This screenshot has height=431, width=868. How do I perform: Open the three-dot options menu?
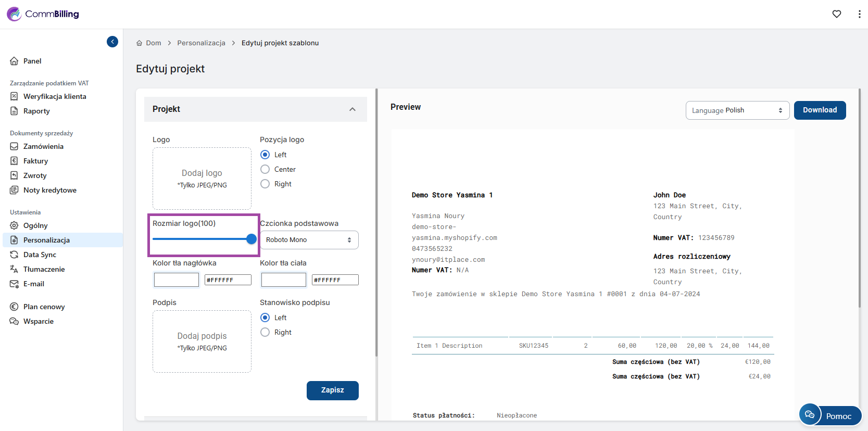point(859,14)
